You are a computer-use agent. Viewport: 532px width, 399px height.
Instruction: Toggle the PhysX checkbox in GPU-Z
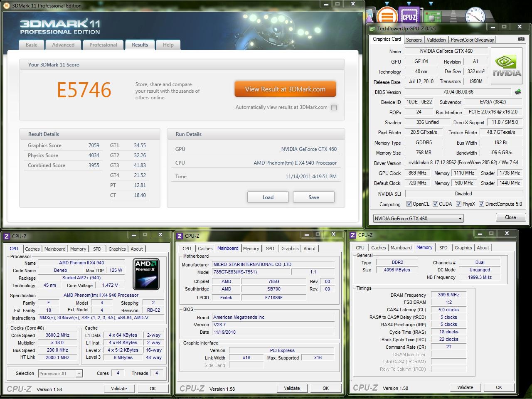458,204
